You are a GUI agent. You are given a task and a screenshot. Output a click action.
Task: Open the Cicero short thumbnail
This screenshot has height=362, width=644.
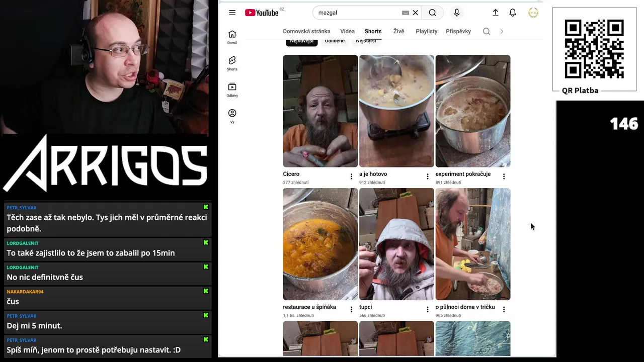[x=320, y=111]
